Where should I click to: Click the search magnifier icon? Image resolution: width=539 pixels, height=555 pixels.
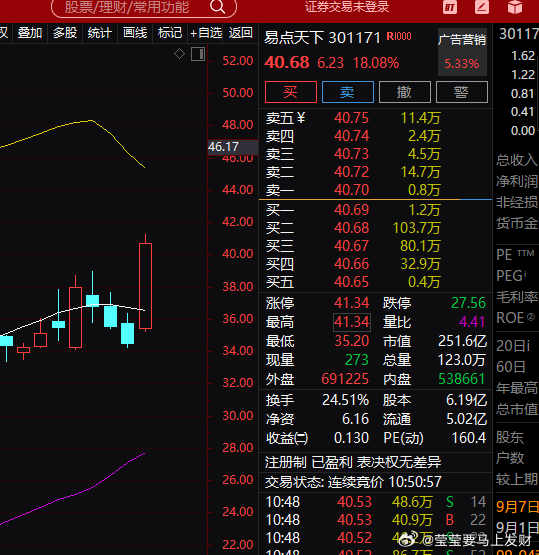tap(217, 7)
